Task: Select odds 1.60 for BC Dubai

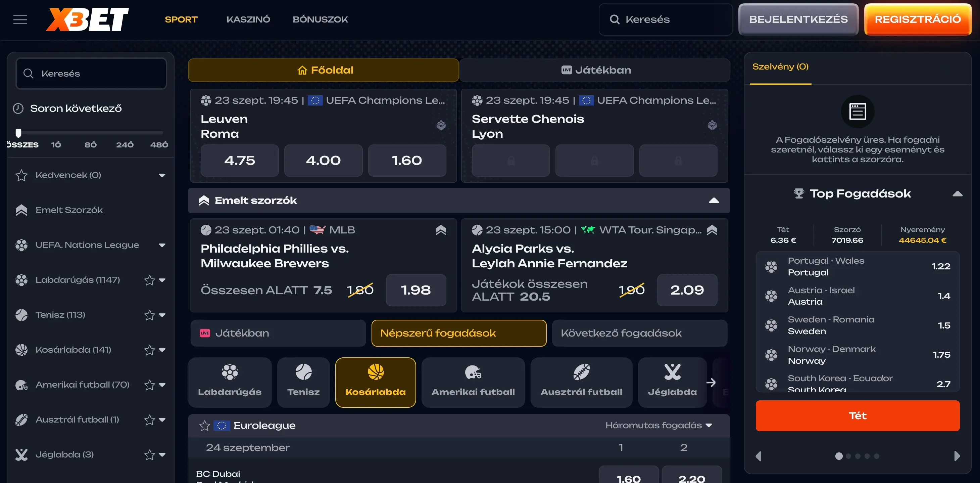Action: click(x=629, y=475)
